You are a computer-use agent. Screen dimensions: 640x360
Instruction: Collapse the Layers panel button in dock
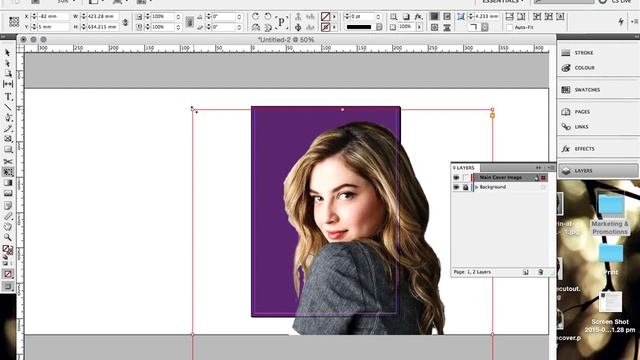(598, 171)
